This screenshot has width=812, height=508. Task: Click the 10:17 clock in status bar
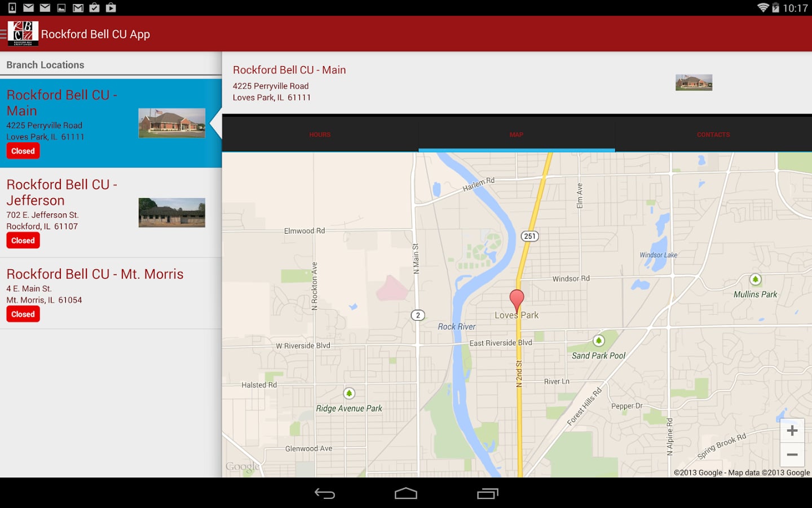(795, 8)
